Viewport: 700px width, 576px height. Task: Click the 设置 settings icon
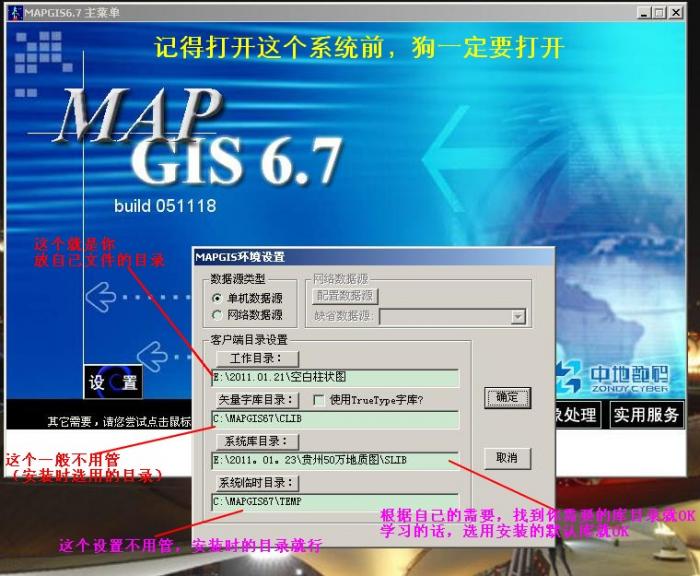113,382
